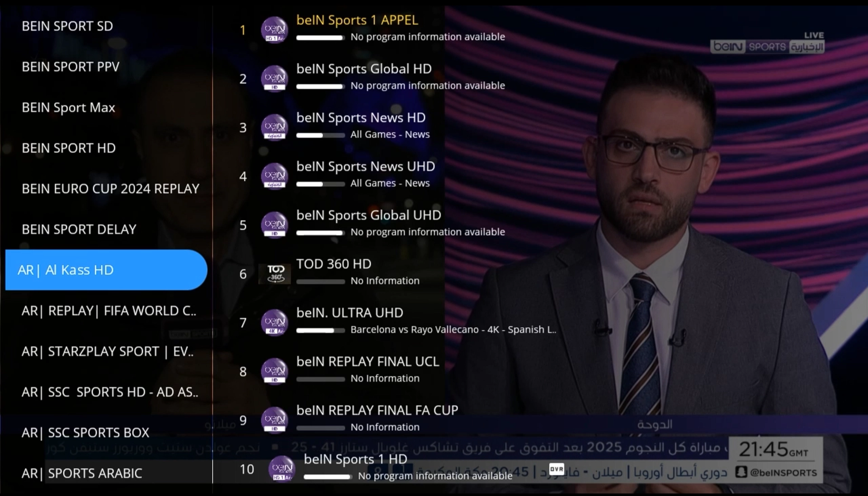Open AR| REPLAY| FIFA WORLD C.. category
Viewport: 868px width, 496px height.
pos(109,311)
